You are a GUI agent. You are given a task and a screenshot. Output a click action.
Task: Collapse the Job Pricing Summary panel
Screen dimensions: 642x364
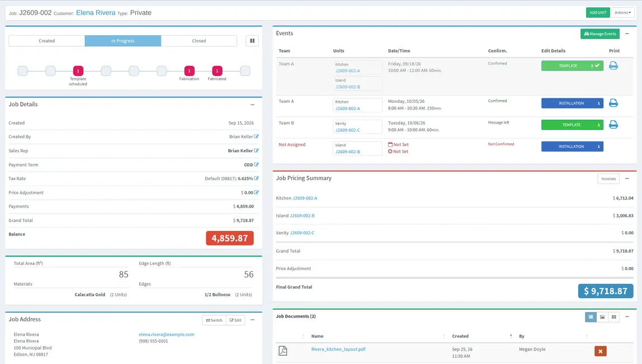627,178
